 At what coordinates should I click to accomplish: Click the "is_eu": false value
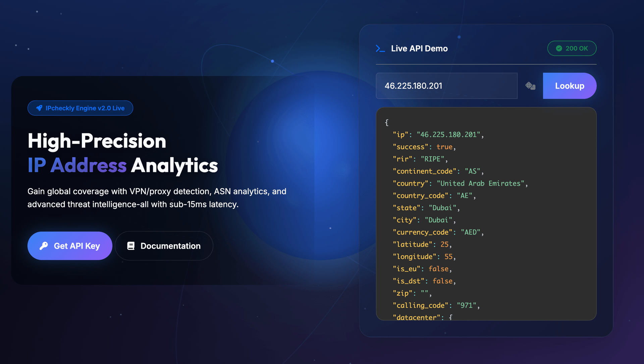point(438,269)
